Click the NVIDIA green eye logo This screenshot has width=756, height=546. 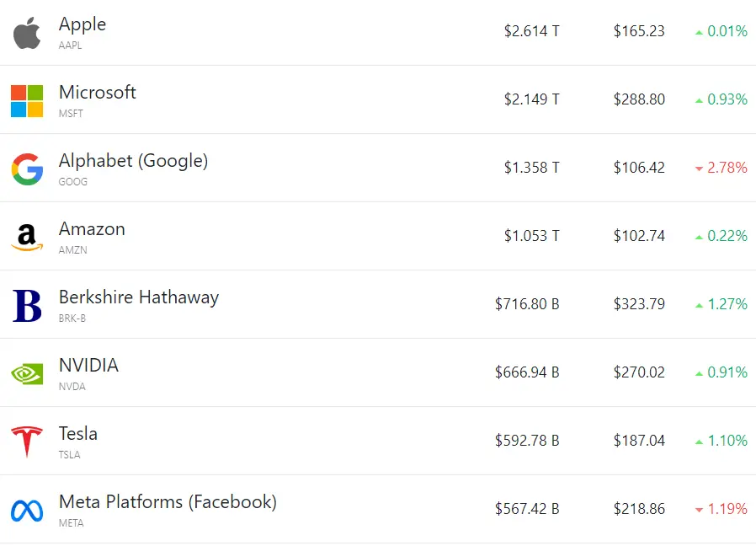[x=27, y=374]
